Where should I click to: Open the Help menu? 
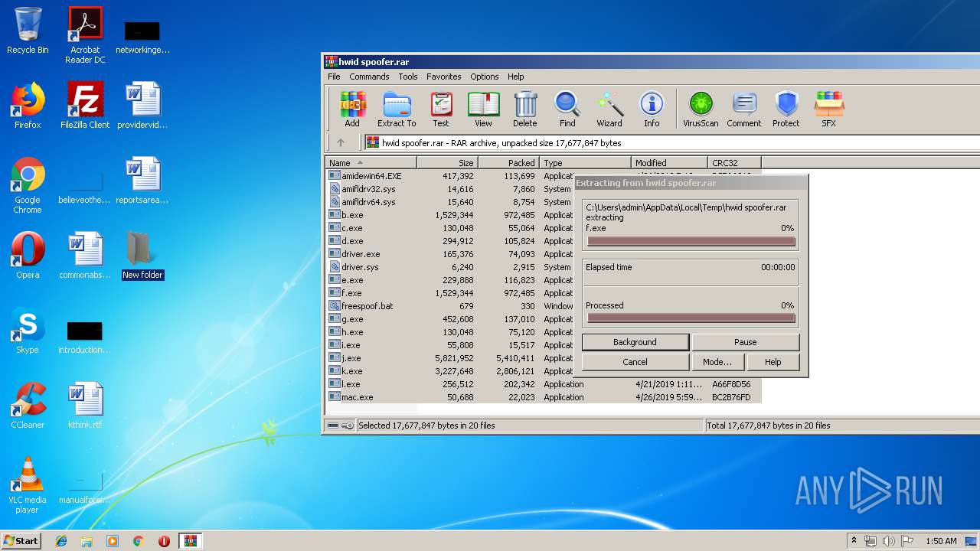(x=516, y=77)
